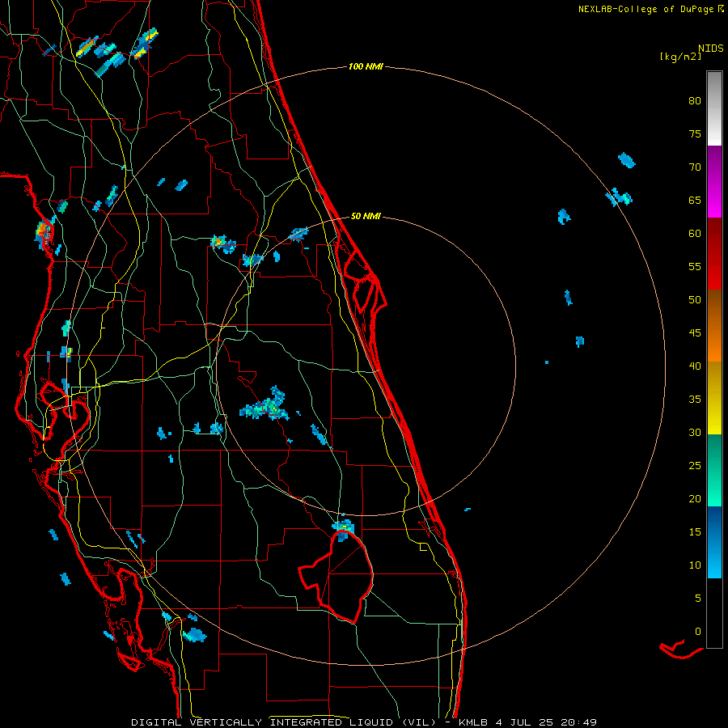Image resolution: width=728 pixels, height=728 pixels.
Task: Click the scale value 5
Action: click(698, 599)
